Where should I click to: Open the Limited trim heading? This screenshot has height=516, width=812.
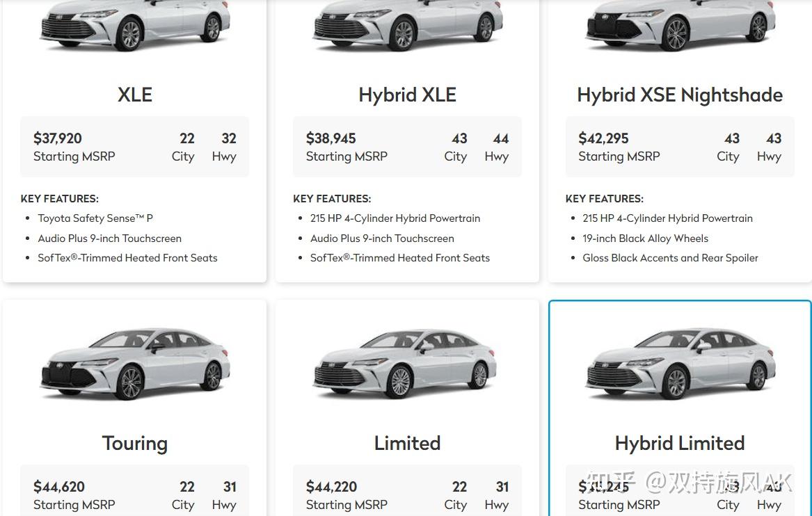[x=408, y=443]
